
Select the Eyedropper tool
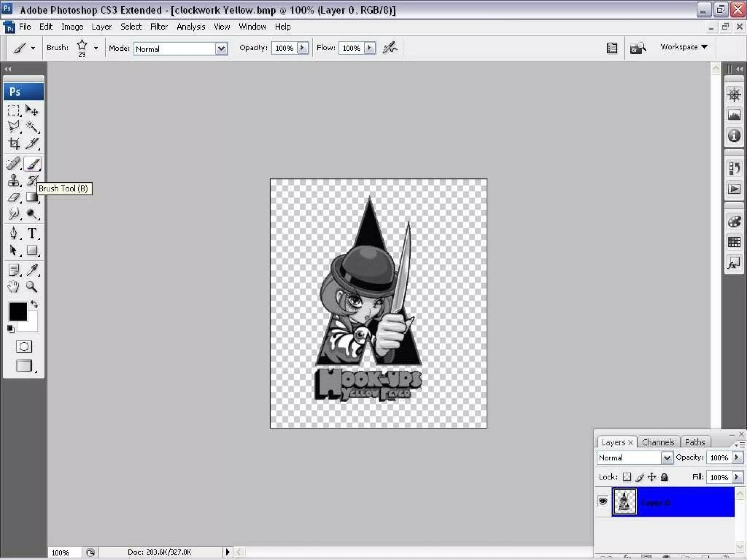pyautogui.click(x=32, y=270)
